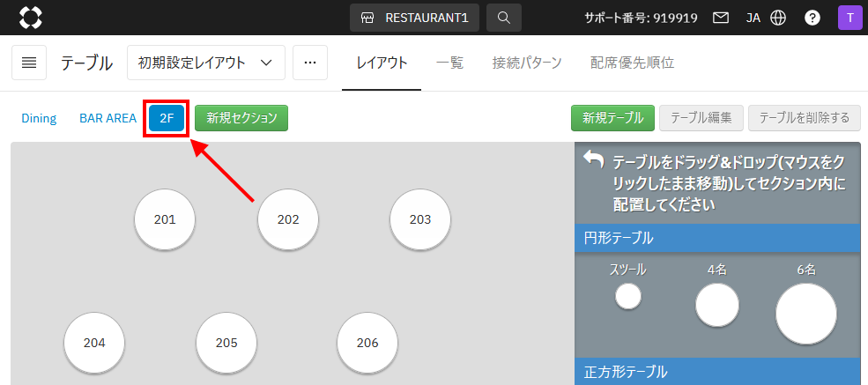Open the search magnifier icon
Viewport: 868px width, 385px height.
click(503, 18)
